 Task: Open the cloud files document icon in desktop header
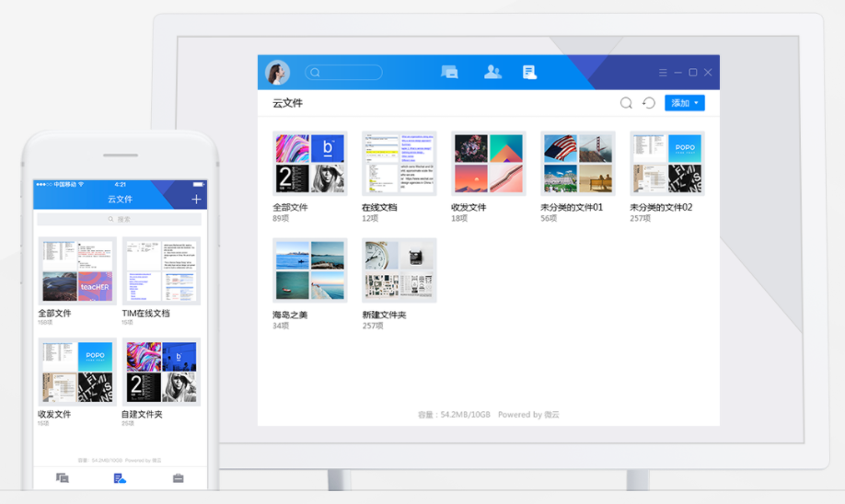[x=529, y=72]
